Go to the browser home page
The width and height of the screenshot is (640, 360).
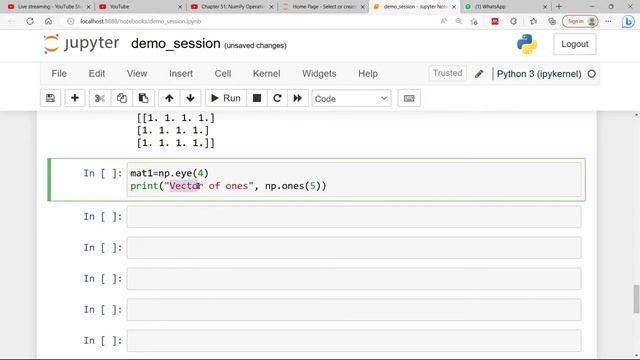(x=48, y=21)
